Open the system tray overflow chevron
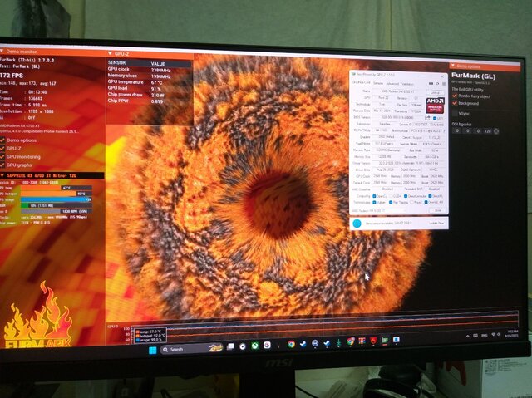Viewport: 532px width, 398px height. (x=467, y=336)
